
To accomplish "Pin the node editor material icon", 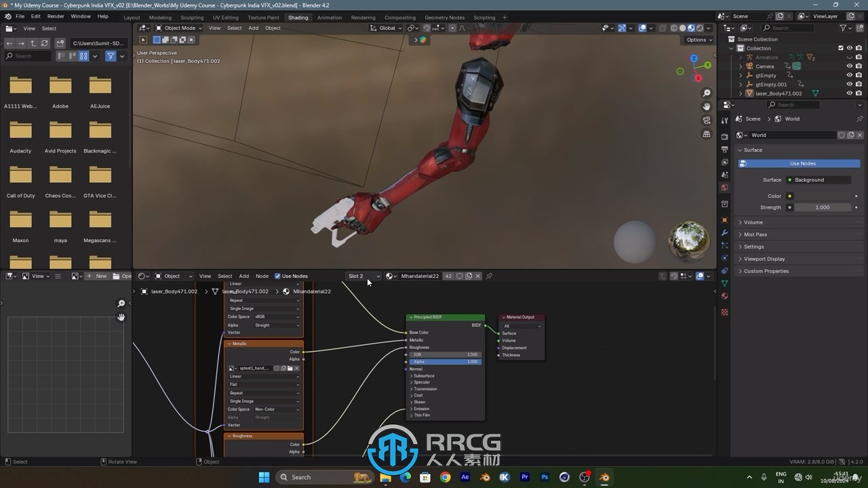I will pos(489,276).
